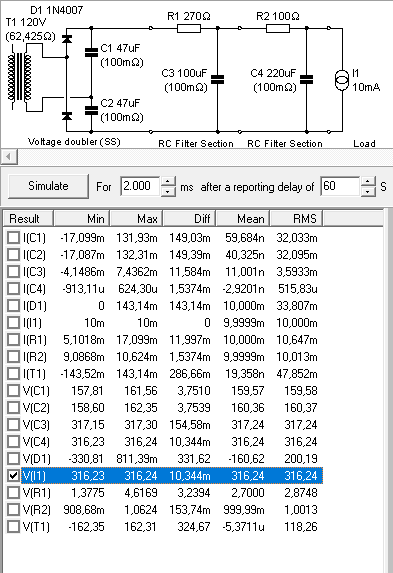
Task: Click first 'RC Filter Section' label under C3
Action: [x=196, y=144]
